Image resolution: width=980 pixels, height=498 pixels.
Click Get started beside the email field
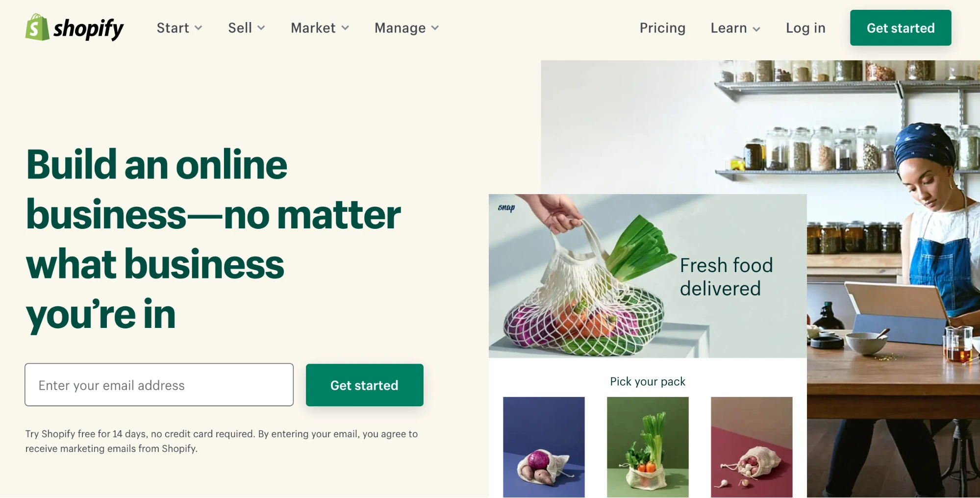[x=364, y=385]
